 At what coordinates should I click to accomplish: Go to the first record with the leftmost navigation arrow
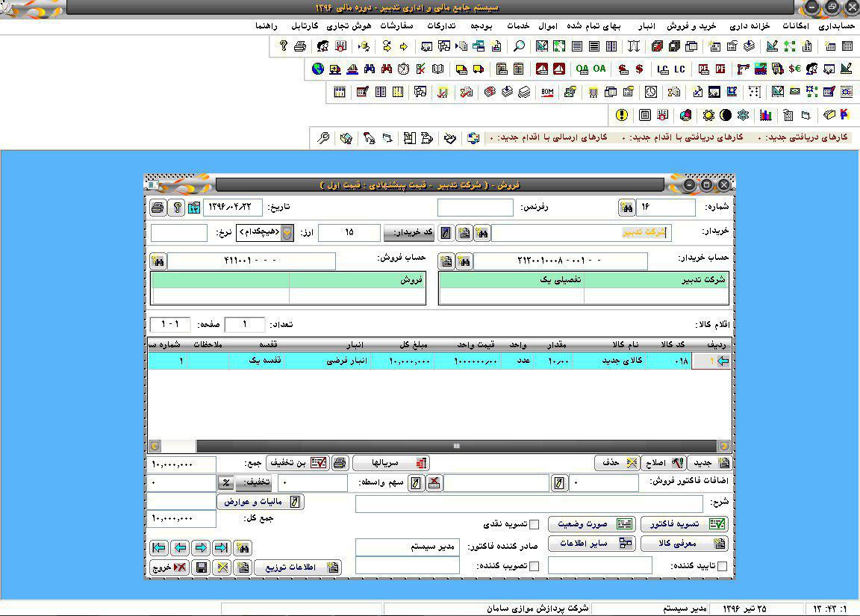159,547
